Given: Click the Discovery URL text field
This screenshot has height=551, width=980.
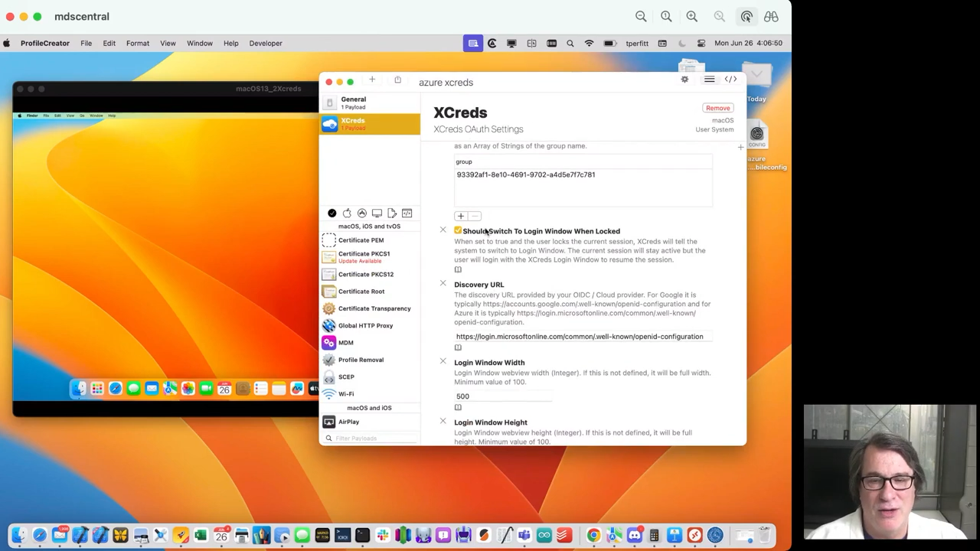Looking at the screenshot, I should click(x=580, y=337).
